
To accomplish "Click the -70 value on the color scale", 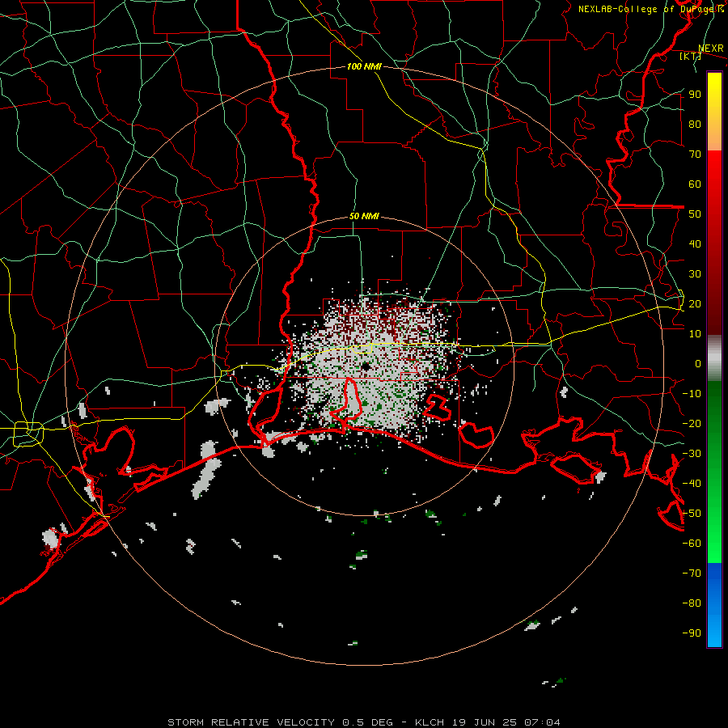I will (692, 574).
